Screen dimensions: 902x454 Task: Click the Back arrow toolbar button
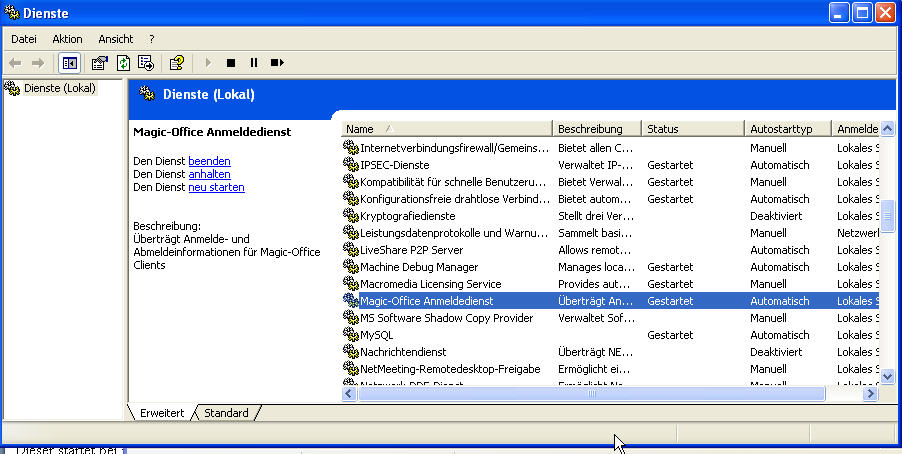15,63
